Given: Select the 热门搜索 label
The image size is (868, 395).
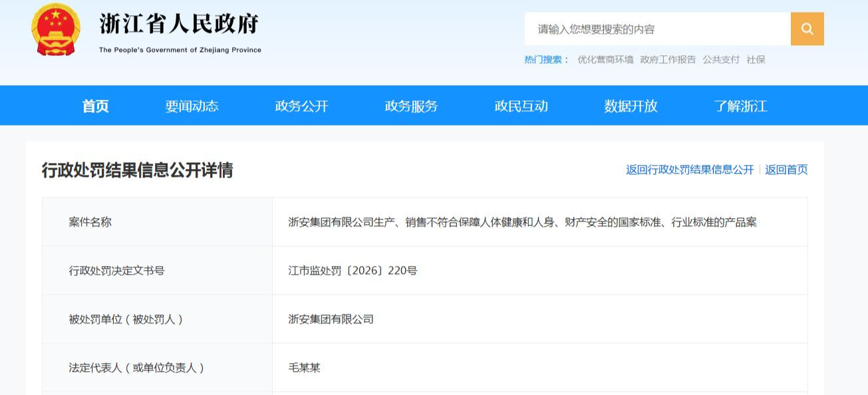Looking at the screenshot, I should pyautogui.click(x=547, y=59).
